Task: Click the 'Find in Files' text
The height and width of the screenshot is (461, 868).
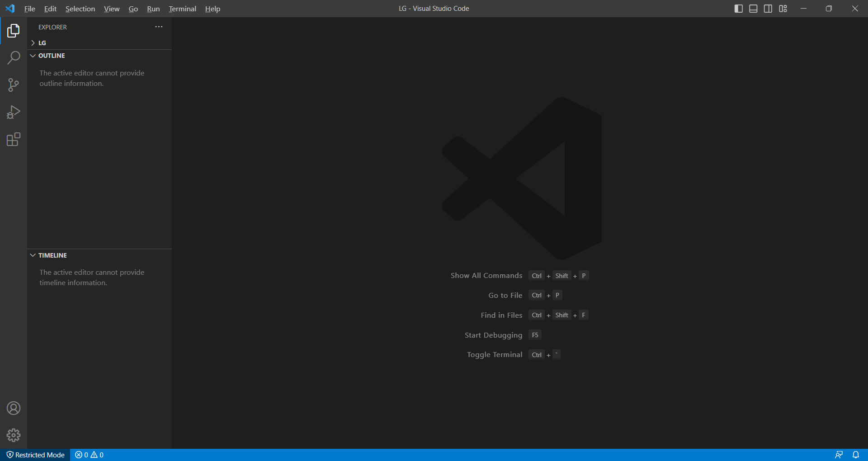Action: (x=502, y=315)
